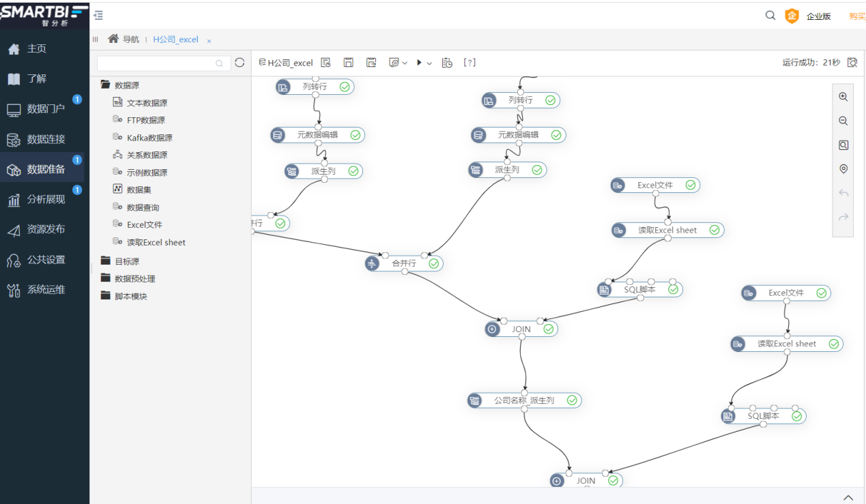The width and height of the screenshot is (866, 504).
Task: Go to 主页 in sidebar
Action: (x=45, y=49)
